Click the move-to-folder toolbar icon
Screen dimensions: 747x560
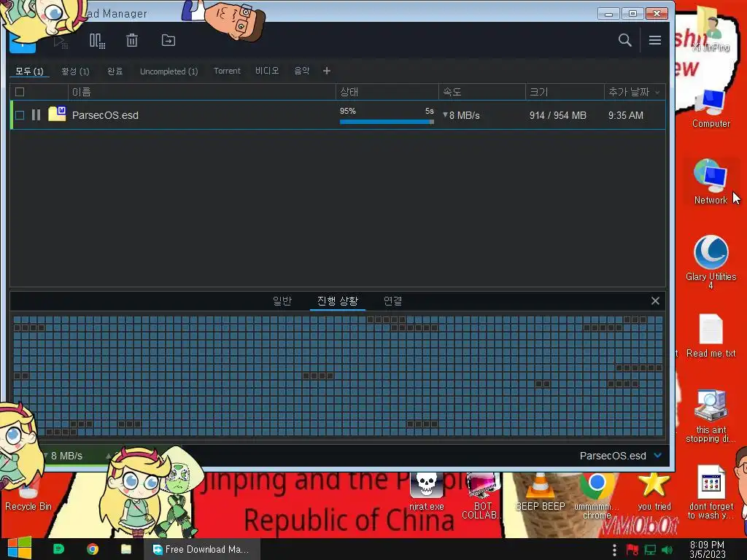click(169, 41)
